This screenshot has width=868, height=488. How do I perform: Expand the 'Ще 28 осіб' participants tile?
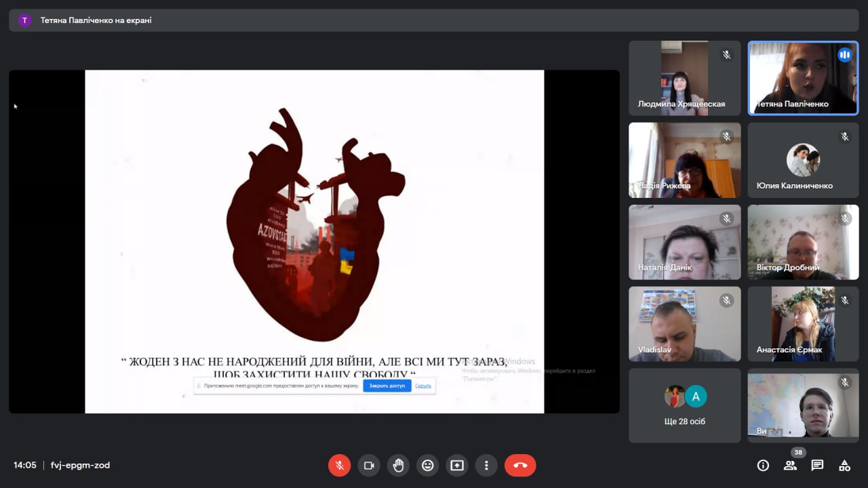[684, 405]
